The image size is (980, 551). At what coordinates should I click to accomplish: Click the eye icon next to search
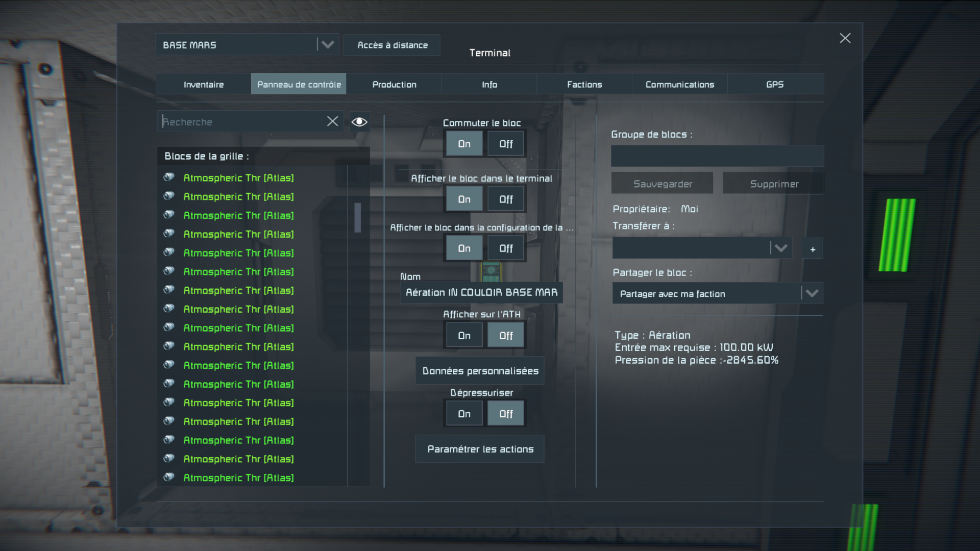click(359, 121)
